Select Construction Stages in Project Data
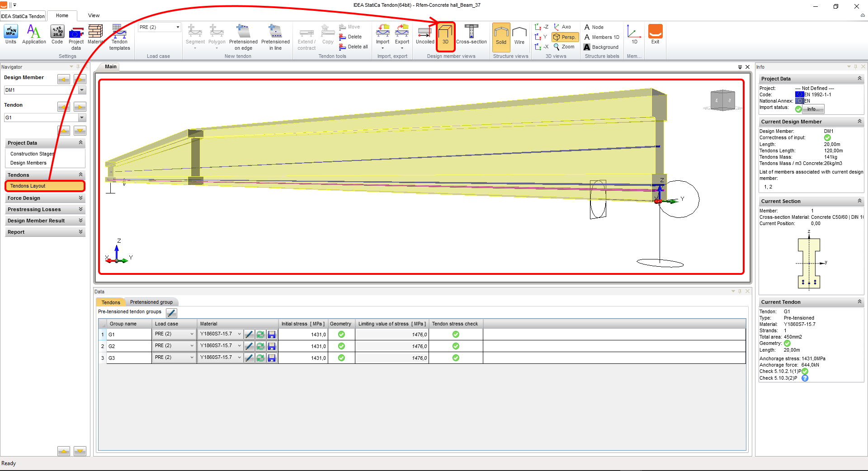 (x=32, y=154)
